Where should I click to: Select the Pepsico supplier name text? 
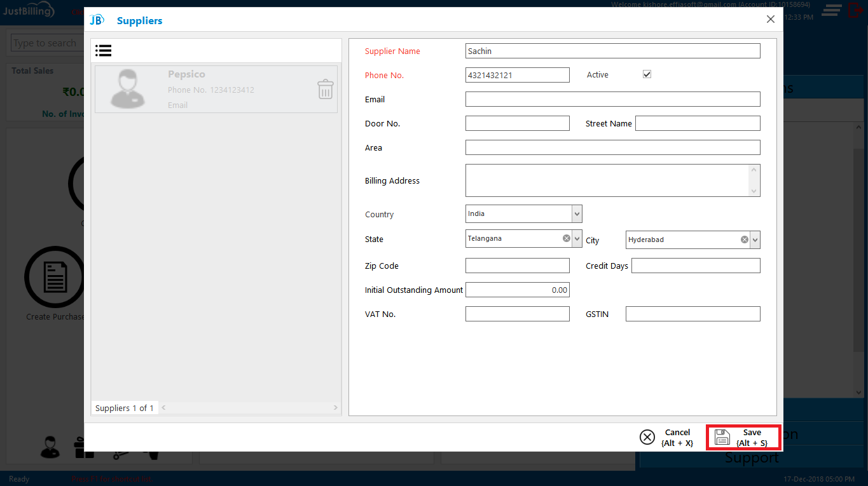pos(186,74)
